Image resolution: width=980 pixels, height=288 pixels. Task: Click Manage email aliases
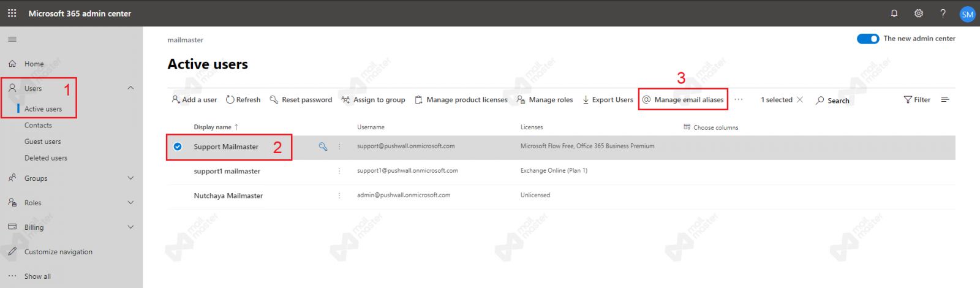pyautogui.click(x=683, y=99)
